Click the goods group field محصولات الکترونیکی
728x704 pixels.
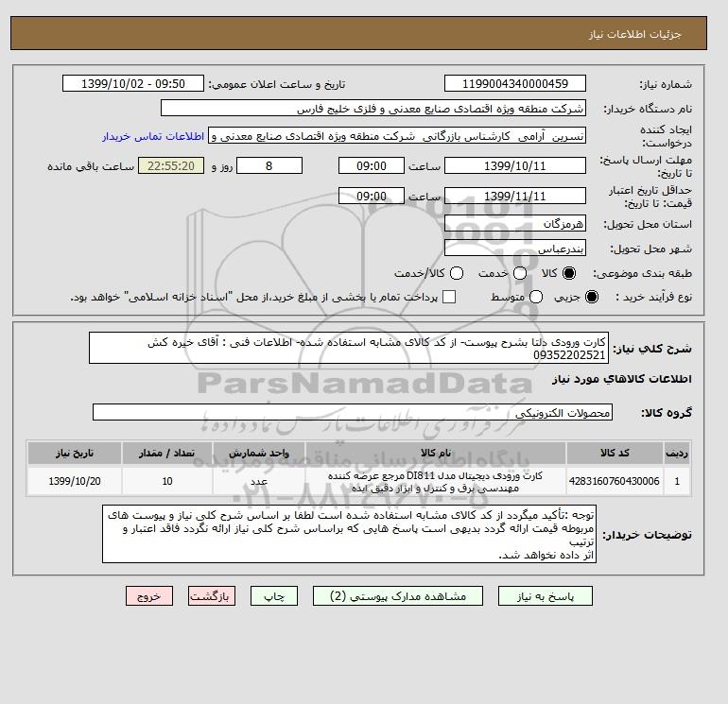tap(353, 412)
